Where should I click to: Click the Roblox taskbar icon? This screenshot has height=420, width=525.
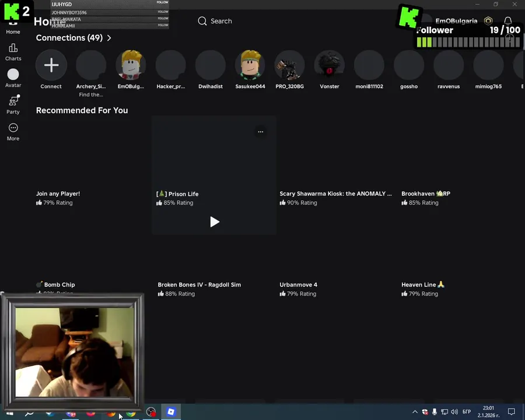point(171,412)
